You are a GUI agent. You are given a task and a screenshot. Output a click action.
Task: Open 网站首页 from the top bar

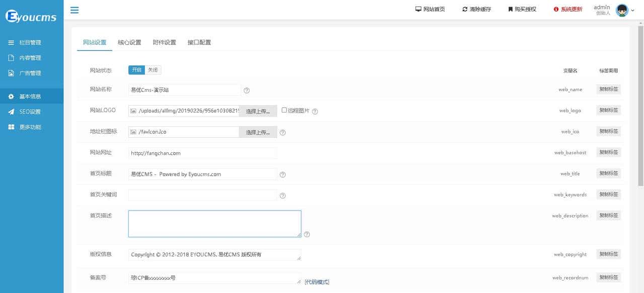click(430, 9)
